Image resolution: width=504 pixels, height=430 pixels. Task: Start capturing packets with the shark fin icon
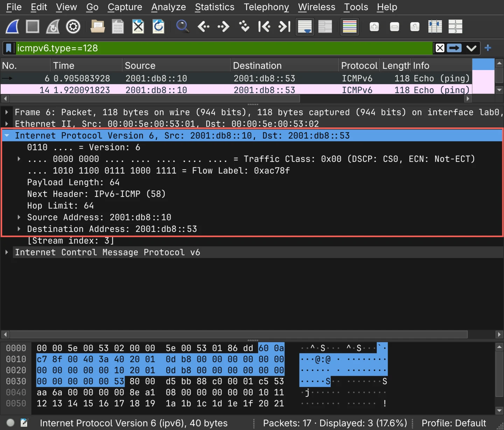point(12,27)
